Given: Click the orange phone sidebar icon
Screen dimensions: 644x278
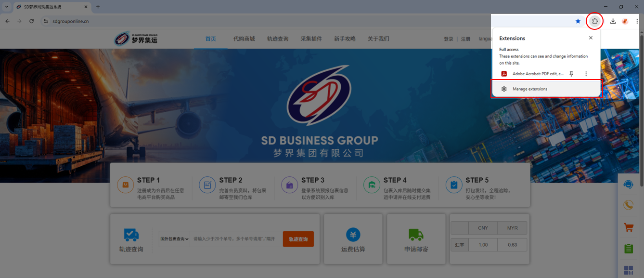Looking at the screenshot, I should (628, 206).
